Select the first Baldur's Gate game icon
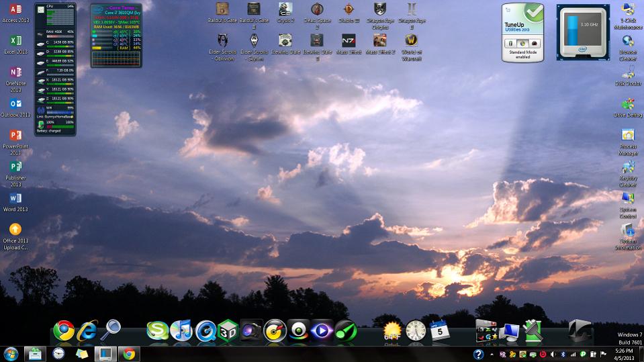The height and width of the screenshot is (362, 644). click(222, 13)
